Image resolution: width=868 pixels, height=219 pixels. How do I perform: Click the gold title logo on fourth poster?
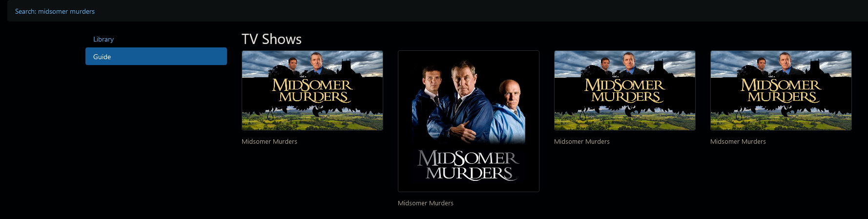(781, 91)
